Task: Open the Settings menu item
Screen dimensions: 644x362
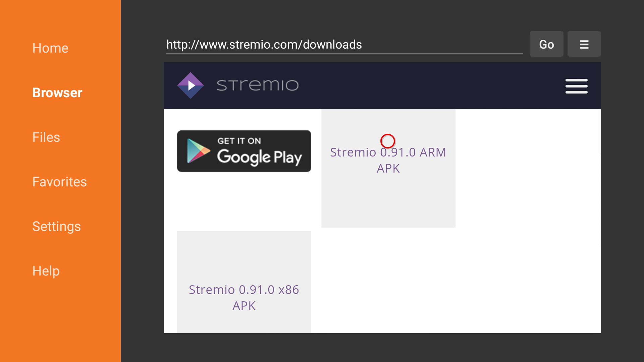Action: [57, 226]
